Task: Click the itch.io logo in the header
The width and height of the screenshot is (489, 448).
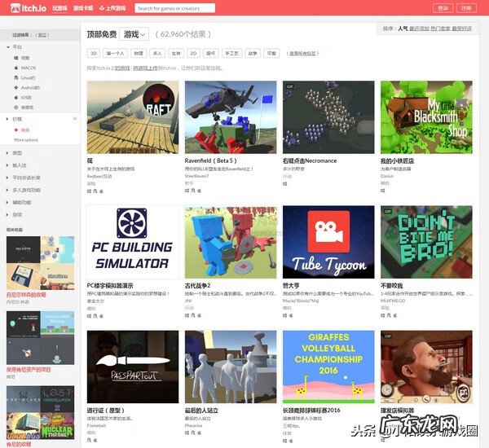Action: (29, 8)
